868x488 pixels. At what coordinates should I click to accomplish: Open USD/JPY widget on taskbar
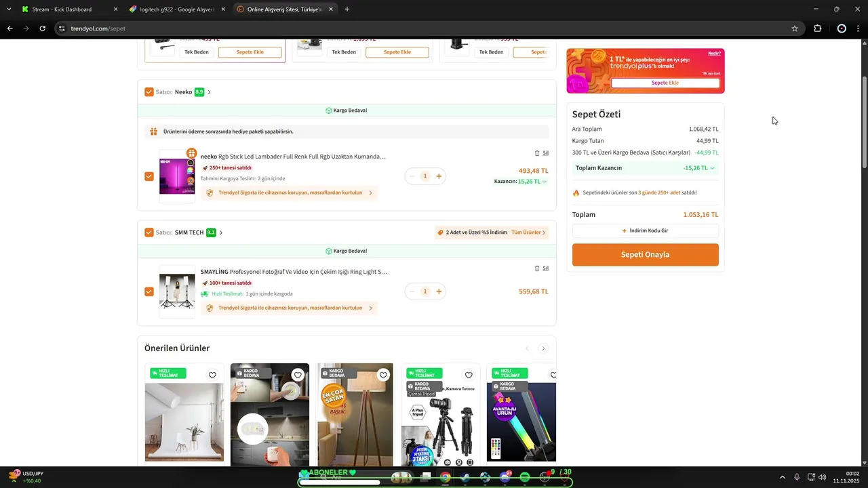click(25, 477)
